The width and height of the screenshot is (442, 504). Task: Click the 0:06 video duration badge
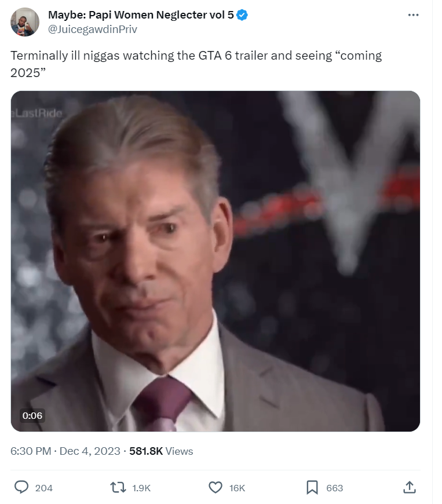tap(32, 415)
